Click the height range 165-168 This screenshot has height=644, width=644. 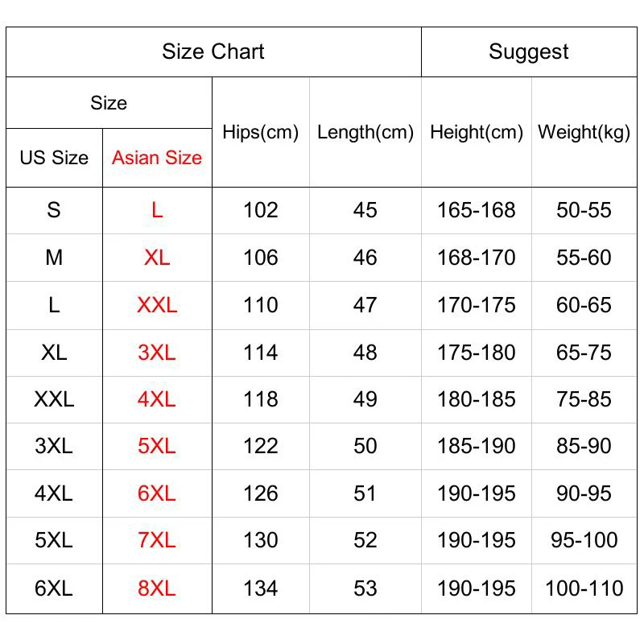(477, 210)
